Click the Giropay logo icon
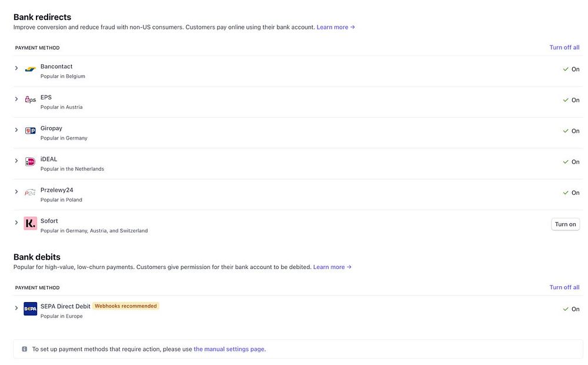 31,131
